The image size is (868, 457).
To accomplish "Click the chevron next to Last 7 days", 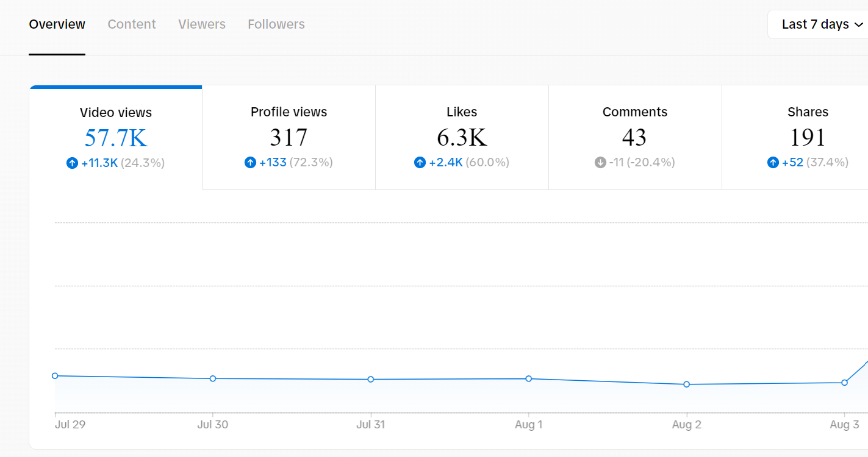I will click(x=859, y=25).
